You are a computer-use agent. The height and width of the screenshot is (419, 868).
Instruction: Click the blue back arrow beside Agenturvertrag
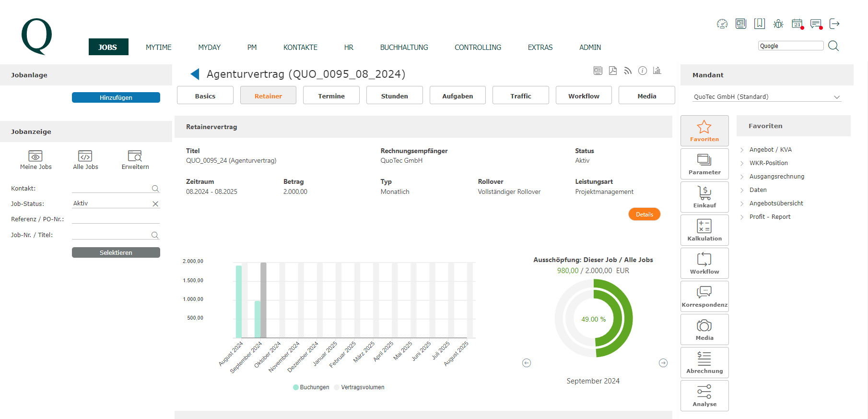click(x=195, y=74)
